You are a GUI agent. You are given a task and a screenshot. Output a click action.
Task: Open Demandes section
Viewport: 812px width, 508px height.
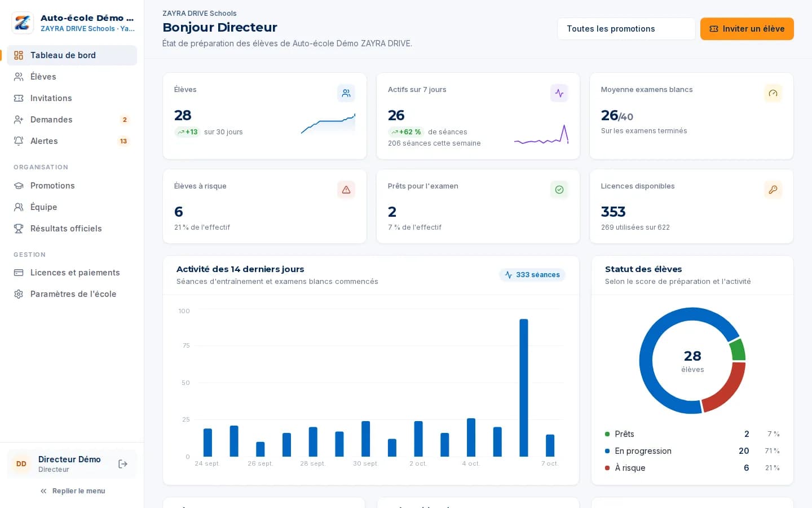[x=72, y=120]
